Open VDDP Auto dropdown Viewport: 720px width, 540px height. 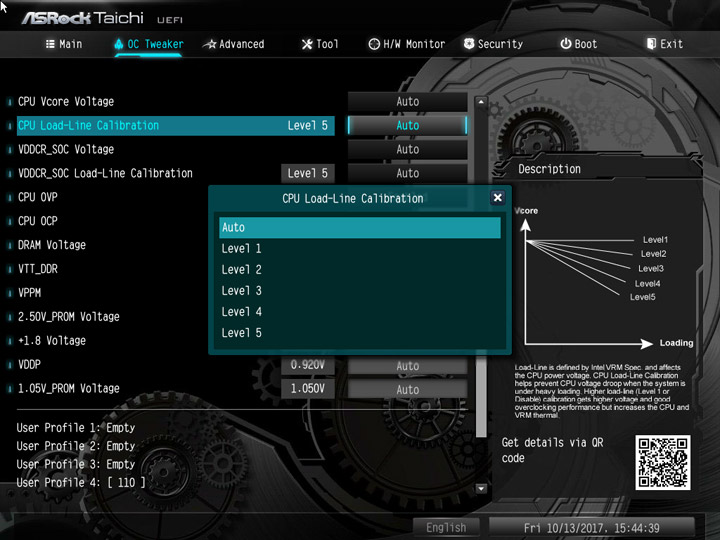click(407, 366)
